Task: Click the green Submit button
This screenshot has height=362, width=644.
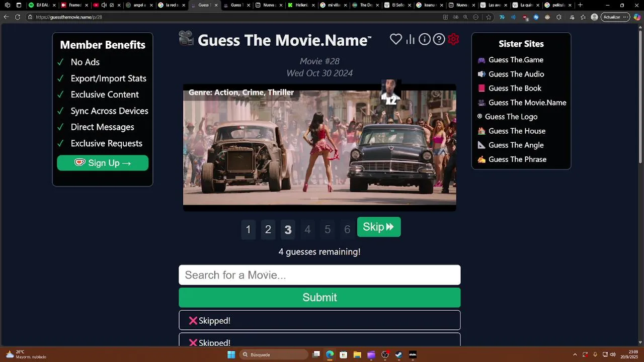Action: tap(319, 297)
